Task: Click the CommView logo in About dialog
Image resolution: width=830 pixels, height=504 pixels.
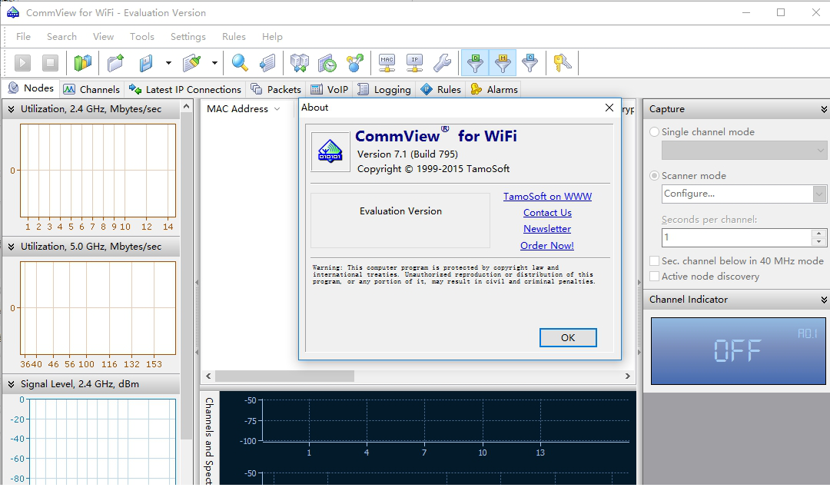Action: tap(330, 152)
